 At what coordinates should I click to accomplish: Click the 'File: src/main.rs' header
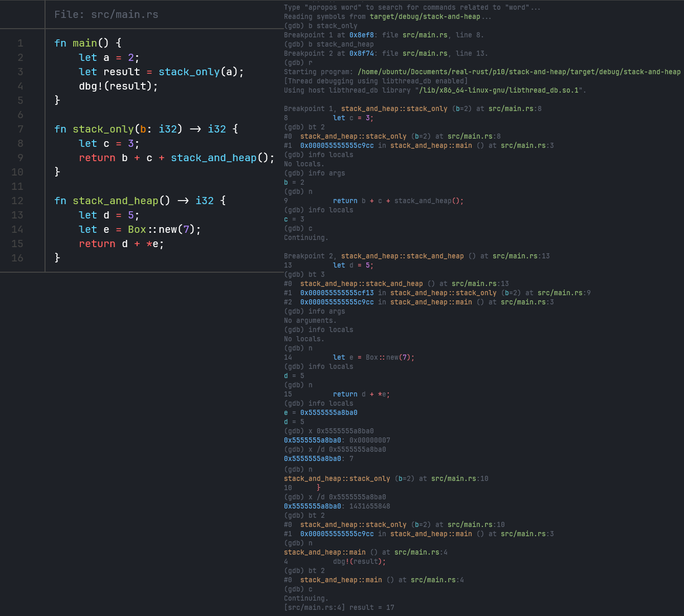tap(106, 14)
